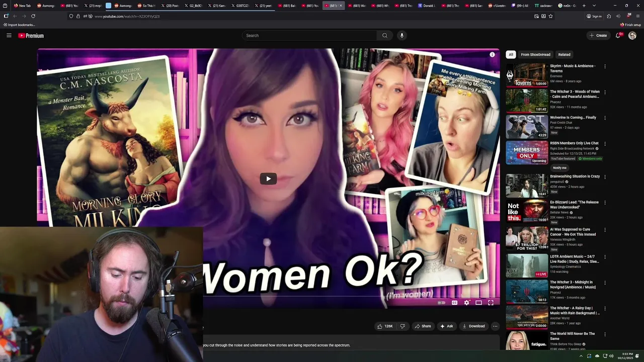Open options for RSBN Members Only video
644x362 pixels.
point(605,144)
